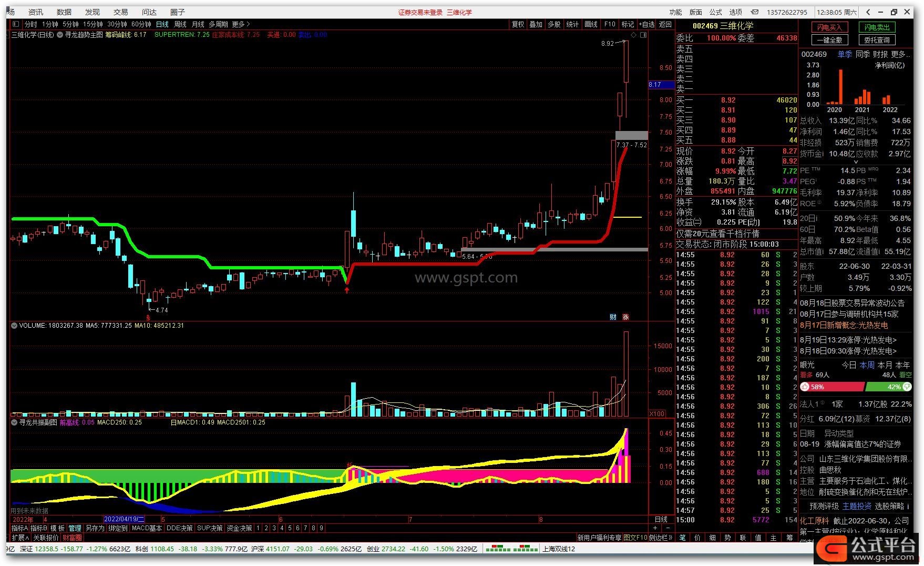Screen dimensions: 924x566
Task: Click the round indicator icon before 寻龙趋势主图
Action: [60, 35]
